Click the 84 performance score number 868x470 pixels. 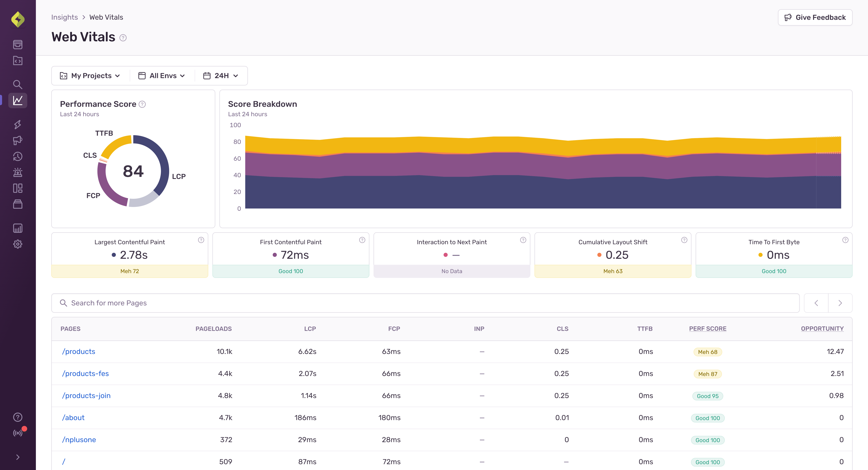pyautogui.click(x=133, y=171)
